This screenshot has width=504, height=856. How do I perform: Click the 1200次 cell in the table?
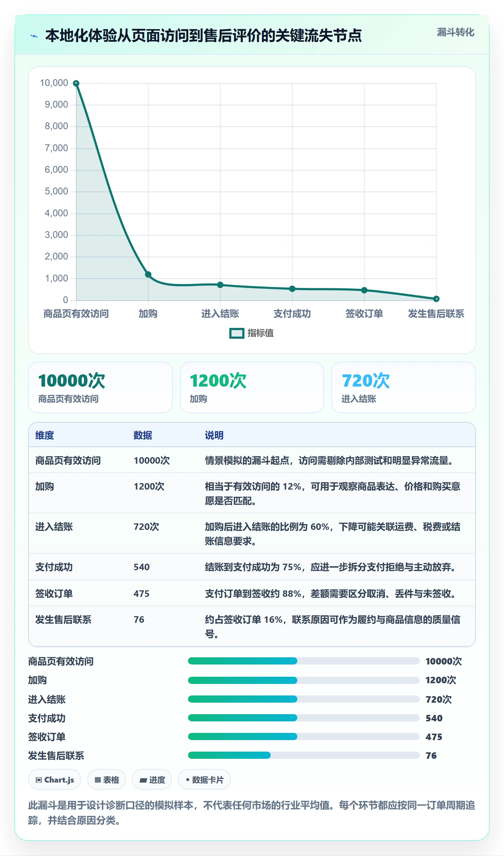coord(149,486)
